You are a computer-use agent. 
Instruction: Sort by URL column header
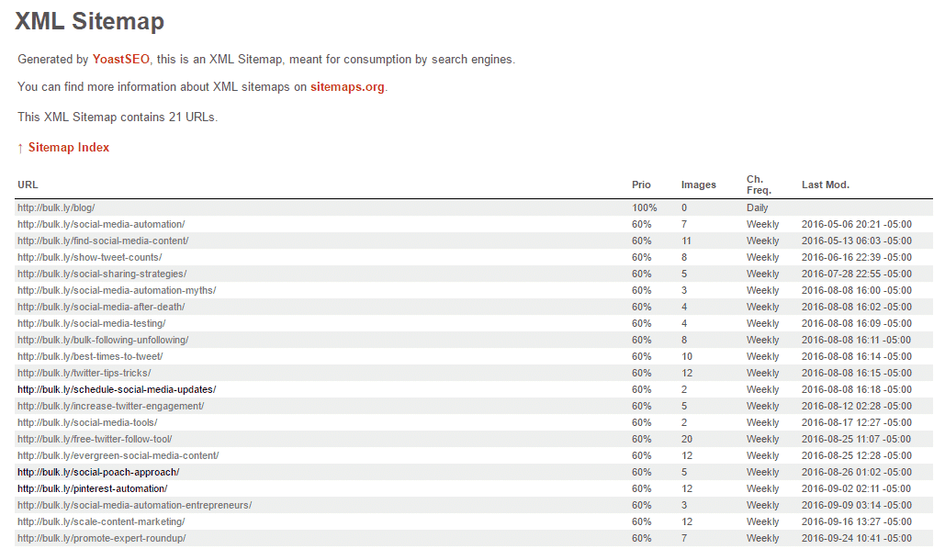coord(28,185)
